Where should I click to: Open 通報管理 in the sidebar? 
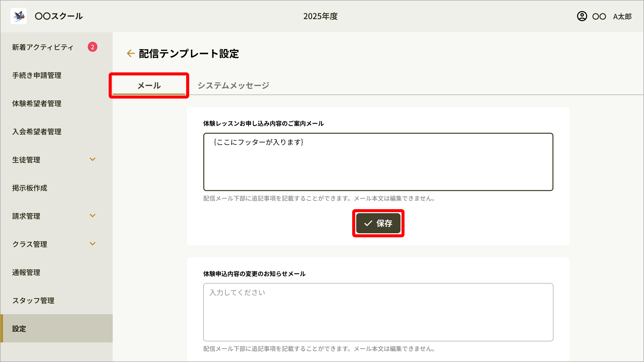point(56,273)
